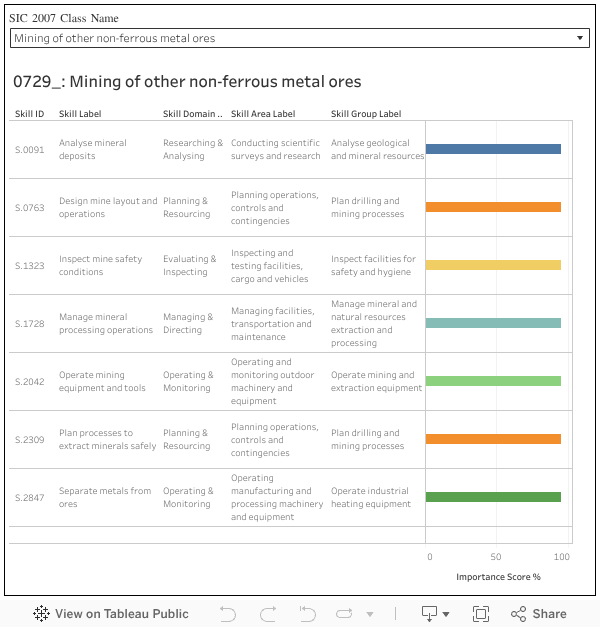Click the Download icon

click(429, 614)
